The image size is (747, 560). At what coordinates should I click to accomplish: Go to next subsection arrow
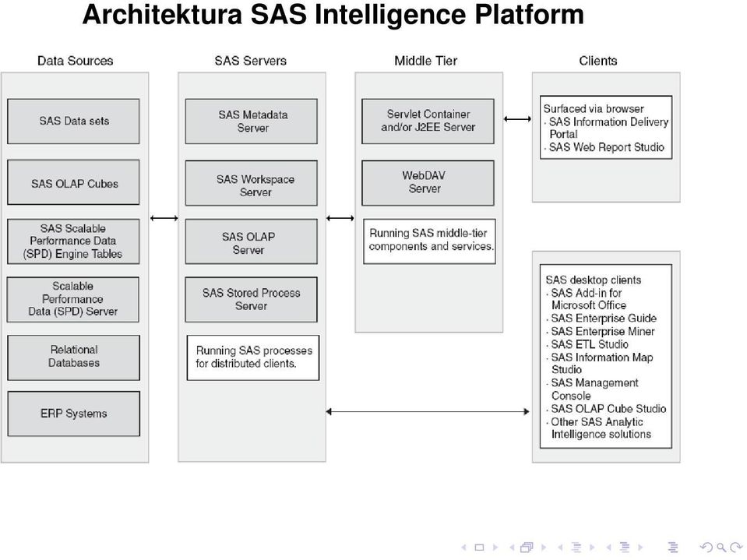tap(592, 547)
